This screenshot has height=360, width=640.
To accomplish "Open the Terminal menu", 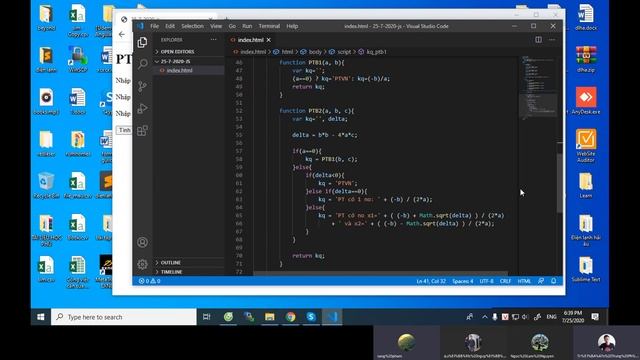I will pyautogui.click(x=269, y=26).
